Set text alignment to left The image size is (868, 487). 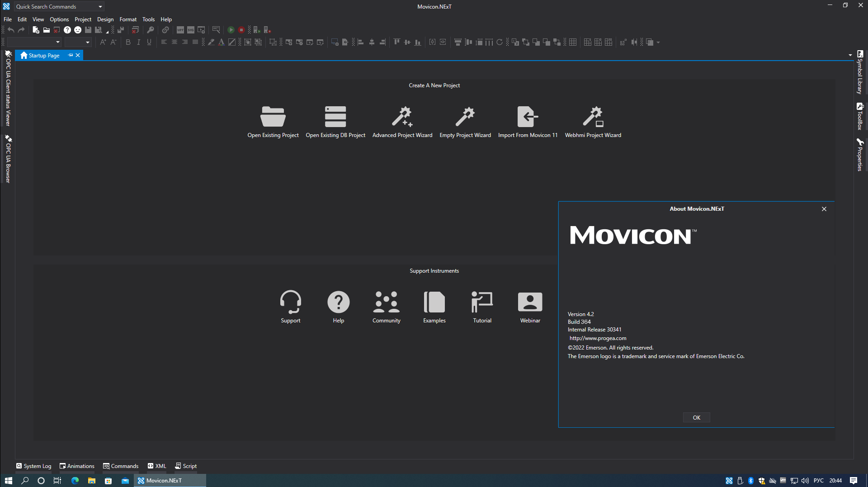(164, 42)
